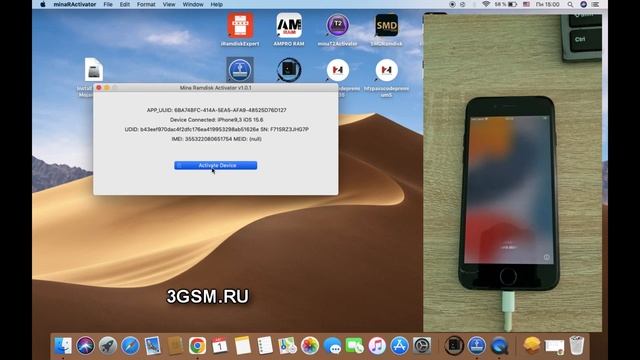Open the input language flag menu
This screenshot has width=640, height=360.
coord(526,4)
